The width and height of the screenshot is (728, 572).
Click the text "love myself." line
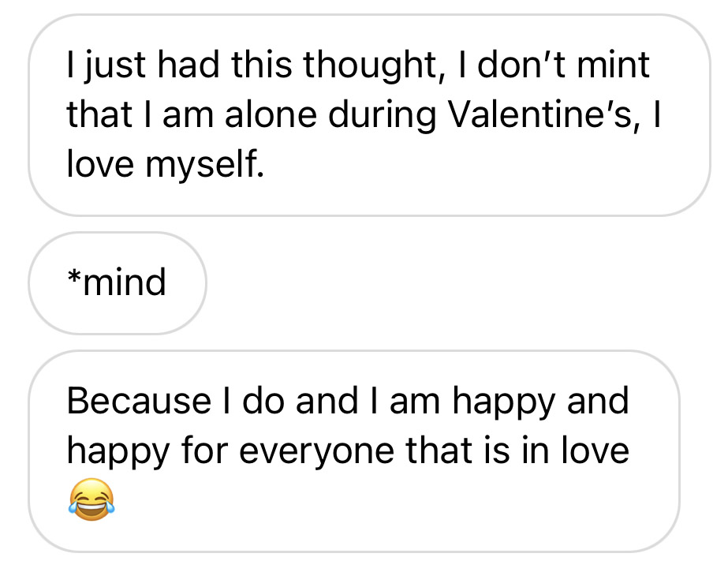tap(164, 166)
